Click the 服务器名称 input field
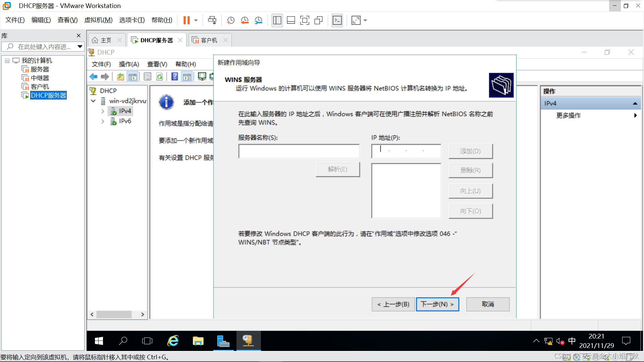This screenshot has height=362, width=644. coord(299,151)
